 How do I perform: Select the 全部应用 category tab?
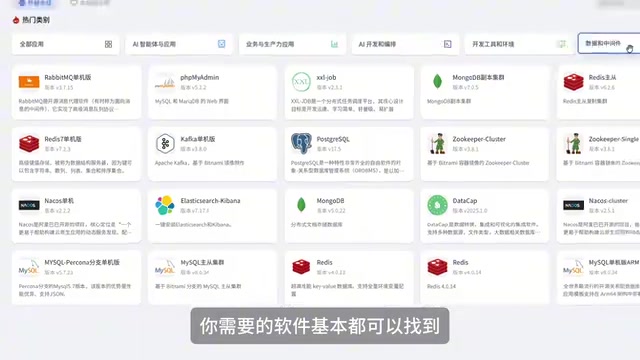66,44
